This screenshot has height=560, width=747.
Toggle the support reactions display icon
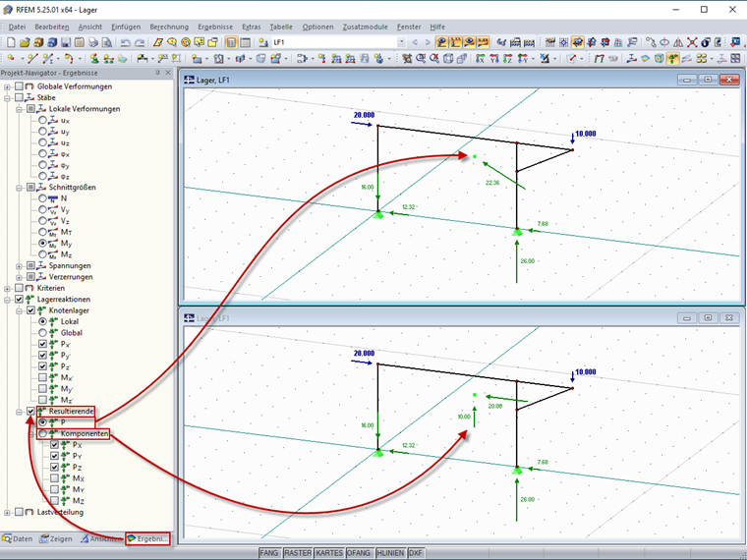[x=672, y=59]
